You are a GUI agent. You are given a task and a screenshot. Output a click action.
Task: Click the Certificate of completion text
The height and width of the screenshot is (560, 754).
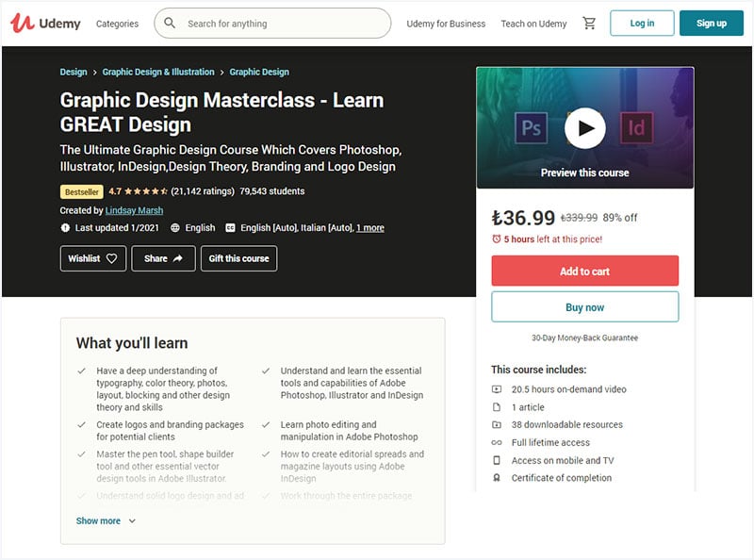[562, 478]
